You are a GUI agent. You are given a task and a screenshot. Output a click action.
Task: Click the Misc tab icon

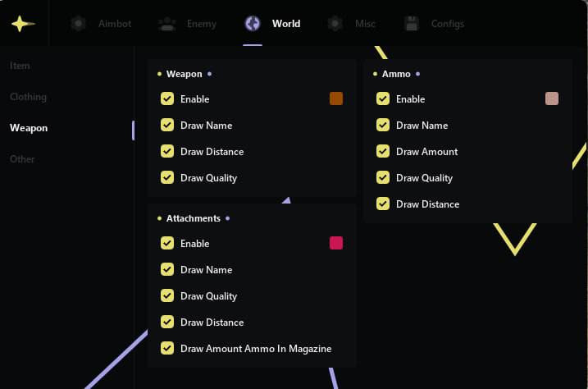click(x=335, y=24)
